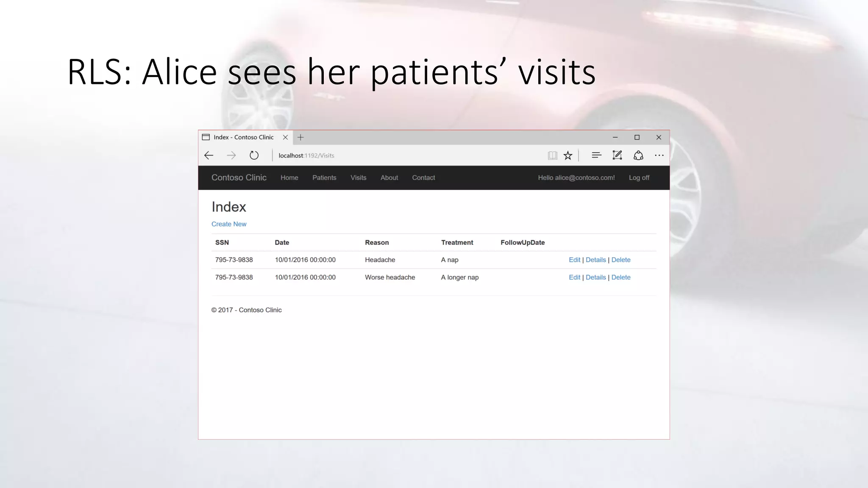Screen dimensions: 868x488
Task: Open the Patients nav item
Action: tap(324, 177)
